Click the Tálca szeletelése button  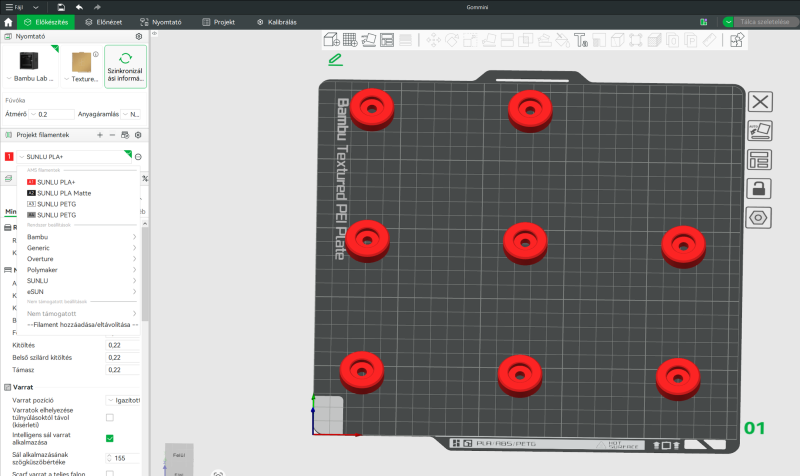[x=764, y=22]
